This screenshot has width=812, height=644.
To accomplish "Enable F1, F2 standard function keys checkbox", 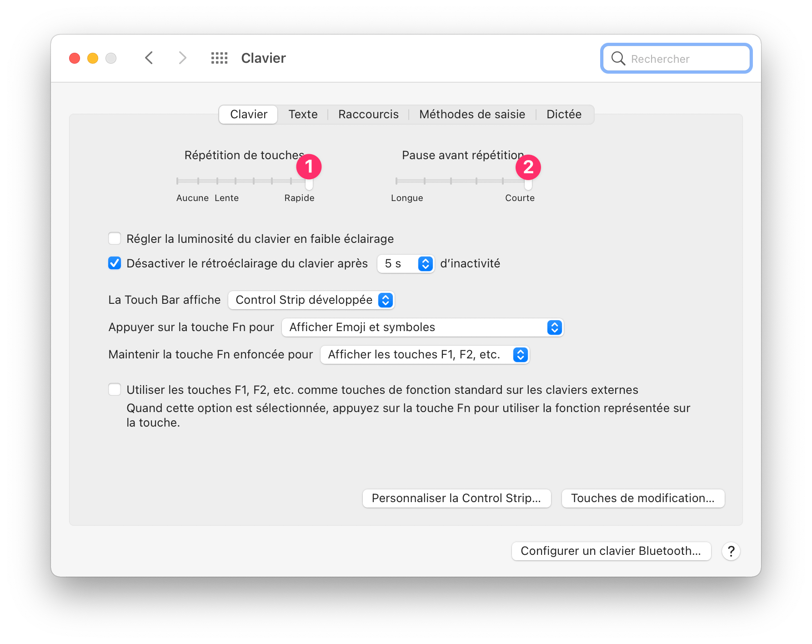I will (115, 390).
